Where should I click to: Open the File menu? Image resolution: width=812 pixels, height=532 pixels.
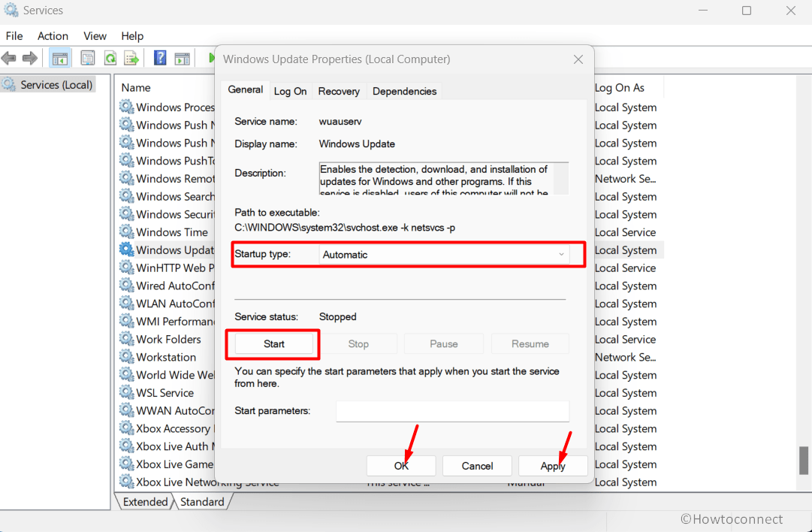(x=14, y=36)
